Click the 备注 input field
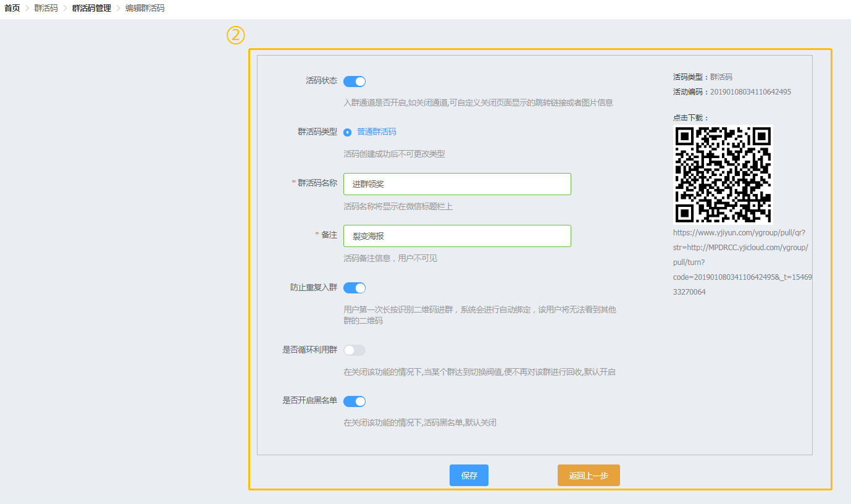The width and height of the screenshot is (851, 504). [457, 236]
